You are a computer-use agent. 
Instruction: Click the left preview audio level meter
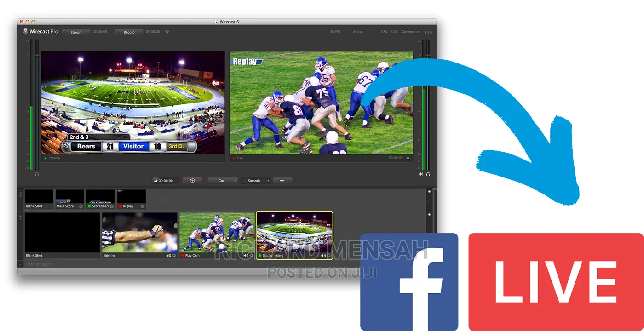tap(32, 105)
